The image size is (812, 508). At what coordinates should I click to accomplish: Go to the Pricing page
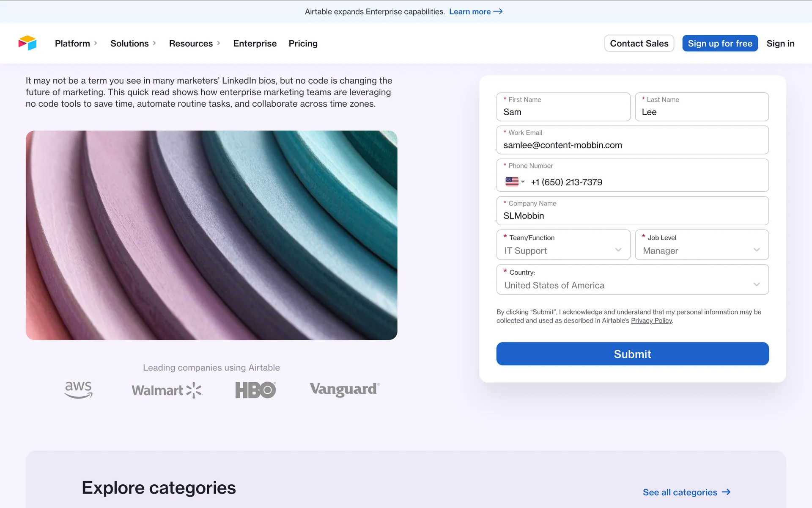click(303, 43)
